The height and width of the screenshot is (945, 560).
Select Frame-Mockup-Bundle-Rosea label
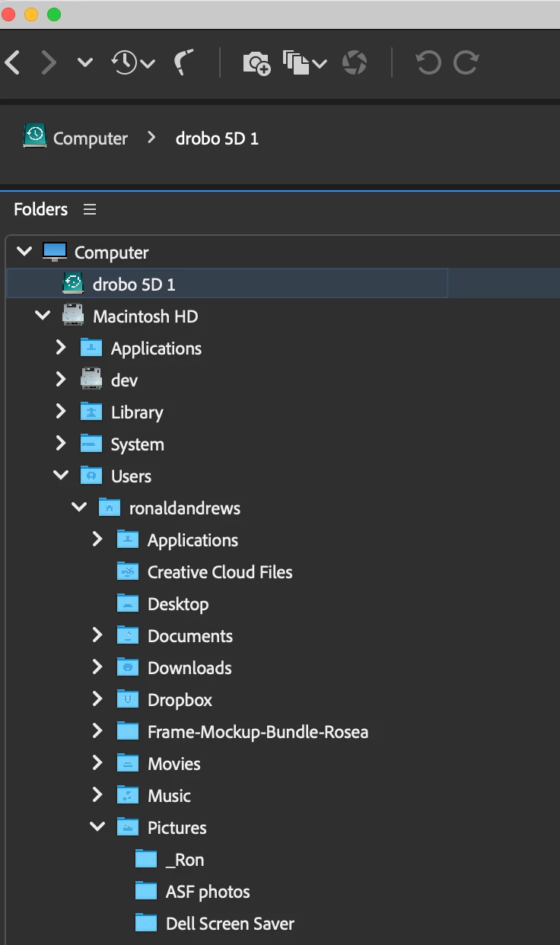[x=258, y=732]
